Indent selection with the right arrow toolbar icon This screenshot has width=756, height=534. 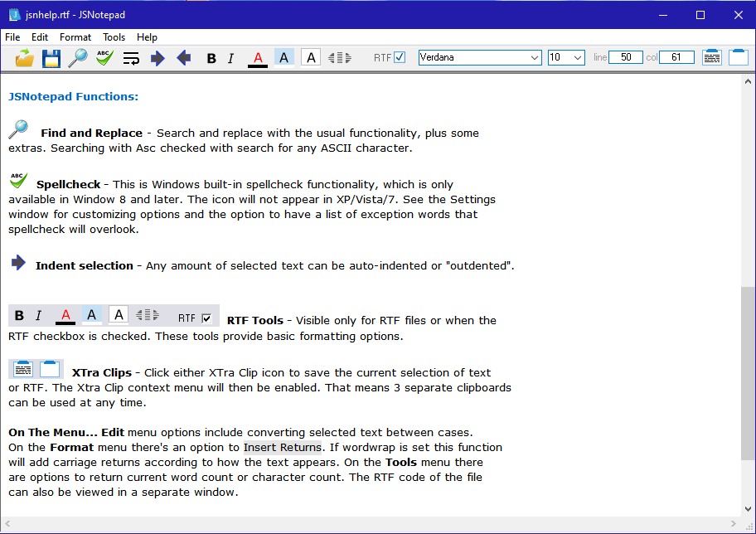157,58
